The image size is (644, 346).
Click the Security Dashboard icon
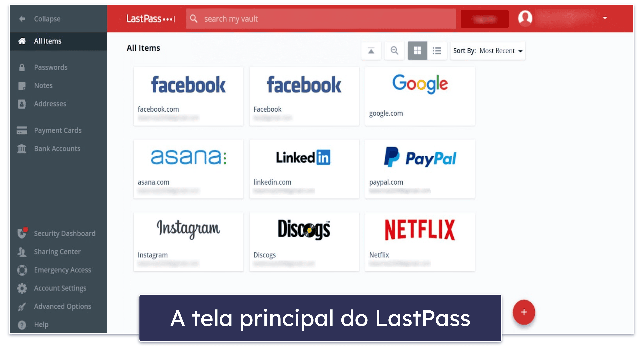click(x=22, y=233)
